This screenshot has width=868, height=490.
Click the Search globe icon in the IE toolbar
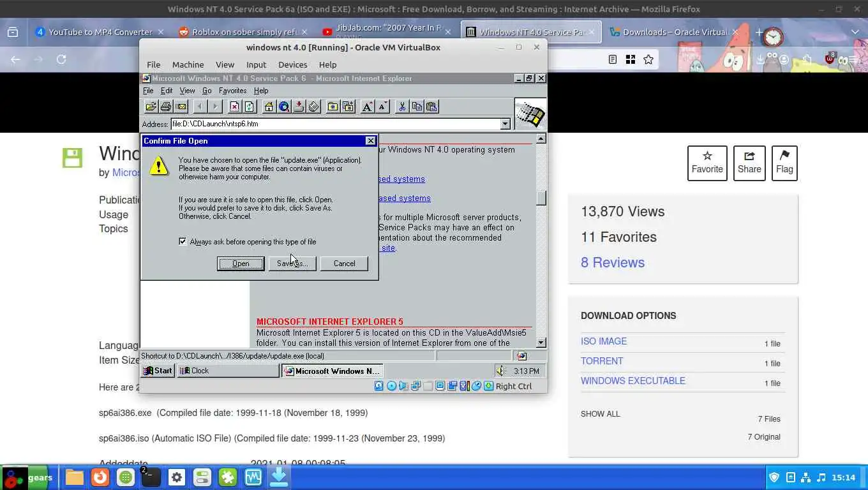coord(284,107)
